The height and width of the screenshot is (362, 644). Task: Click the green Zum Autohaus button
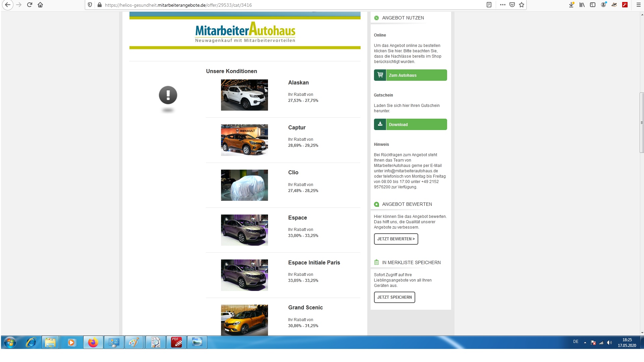point(410,75)
